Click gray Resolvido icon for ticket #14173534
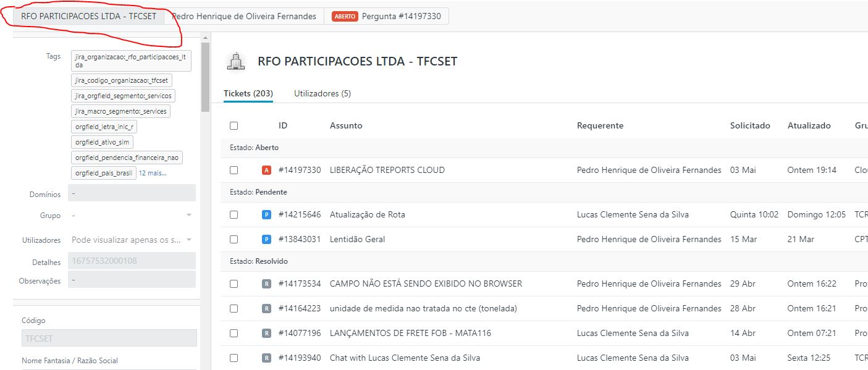 [x=266, y=284]
